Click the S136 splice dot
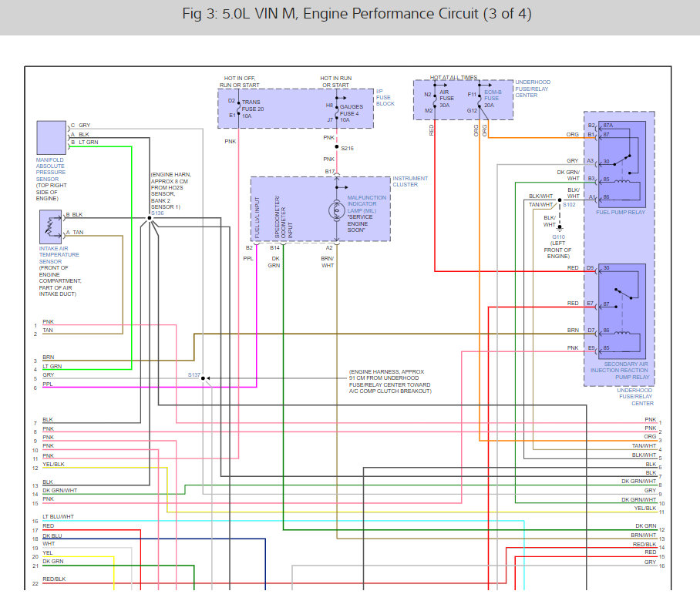Screen dimensions: 700x611 point(150,218)
